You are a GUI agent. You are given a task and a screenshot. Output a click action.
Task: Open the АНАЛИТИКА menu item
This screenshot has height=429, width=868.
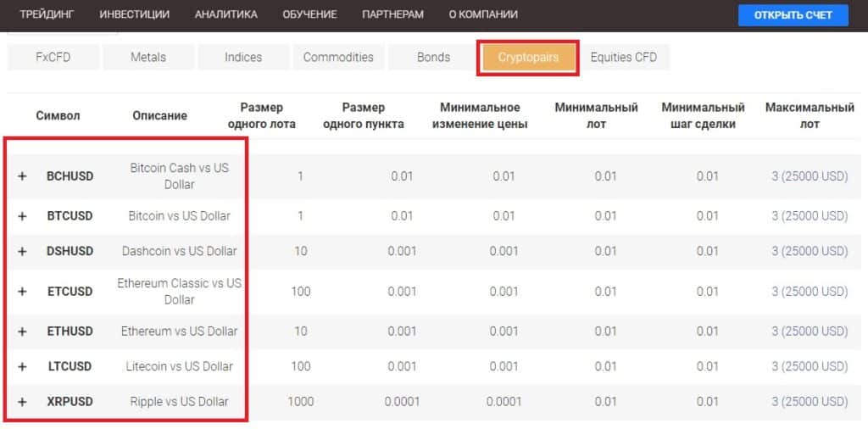point(225,15)
